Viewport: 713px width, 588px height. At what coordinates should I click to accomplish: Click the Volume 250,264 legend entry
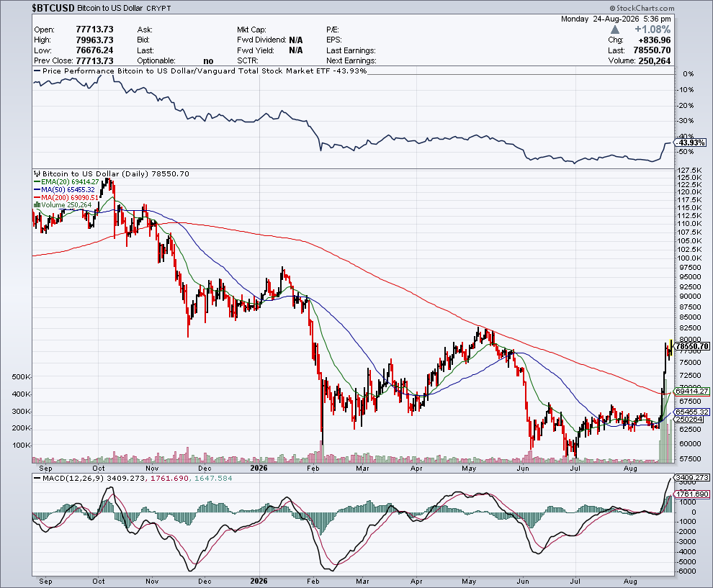(x=66, y=205)
